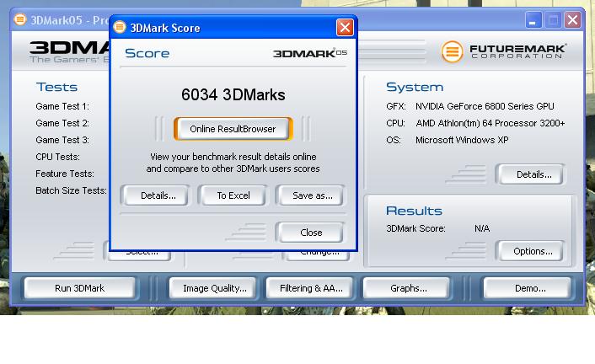Click the Game Test 2: label

click(x=62, y=123)
